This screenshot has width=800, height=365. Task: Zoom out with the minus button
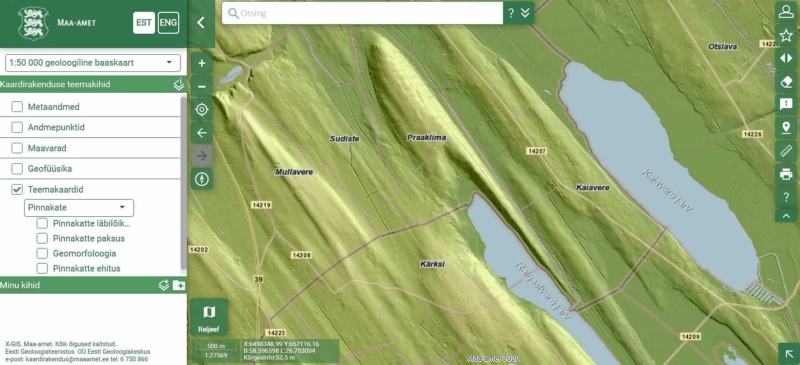[202, 86]
